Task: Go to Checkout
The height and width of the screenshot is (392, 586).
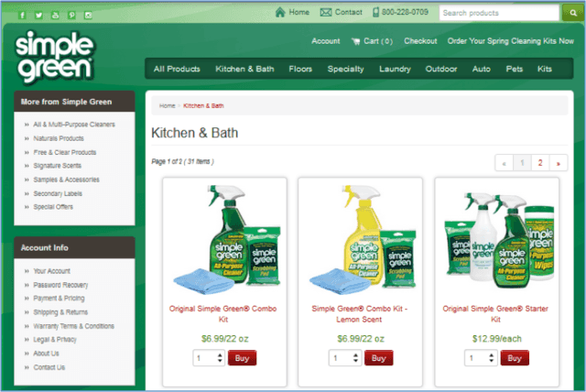Action: coord(420,41)
